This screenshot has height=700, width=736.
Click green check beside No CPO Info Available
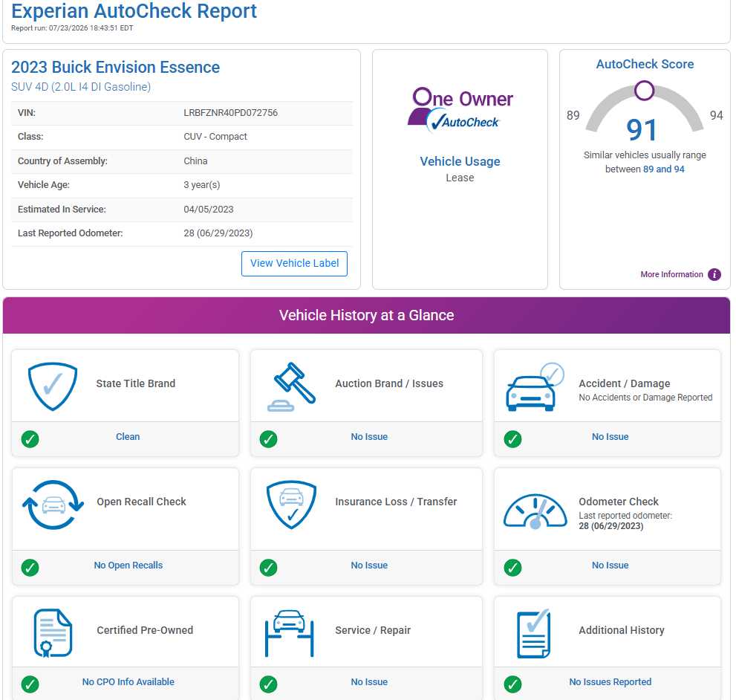30,684
